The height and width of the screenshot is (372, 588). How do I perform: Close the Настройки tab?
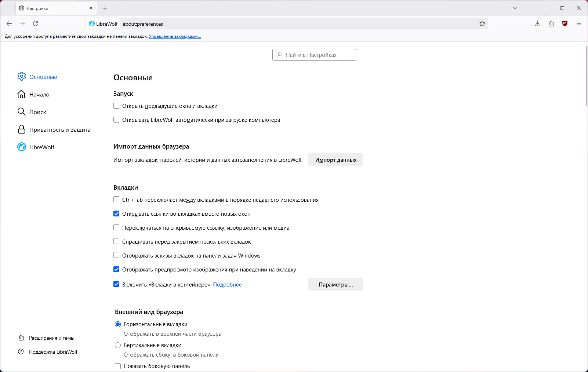click(91, 8)
